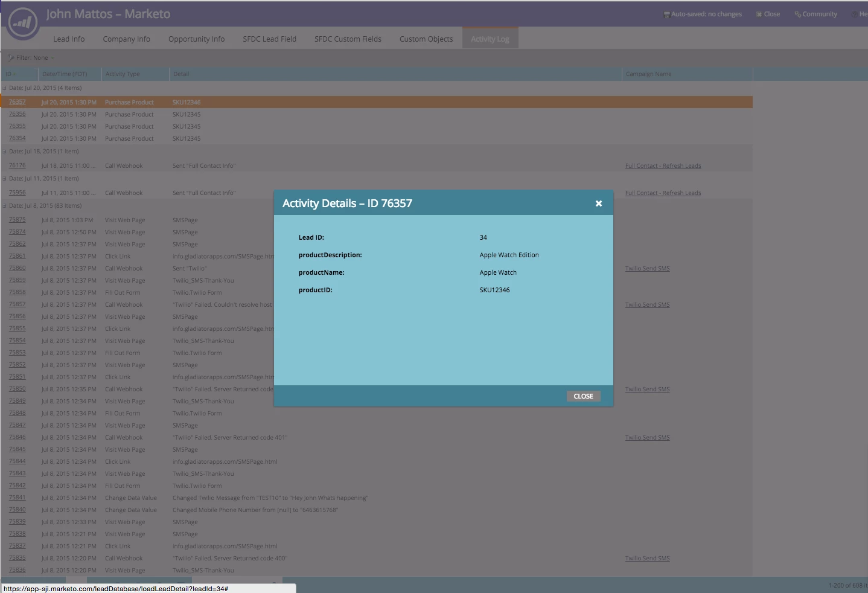This screenshot has width=868, height=593.
Task: Open activity ID 76176 link
Action: [17, 165]
